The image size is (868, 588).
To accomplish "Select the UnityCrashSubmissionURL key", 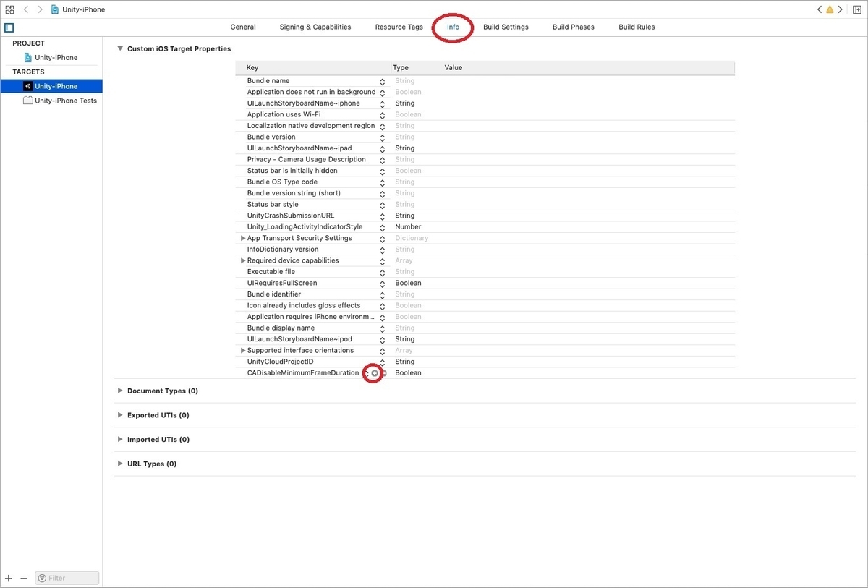I will (291, 216).
